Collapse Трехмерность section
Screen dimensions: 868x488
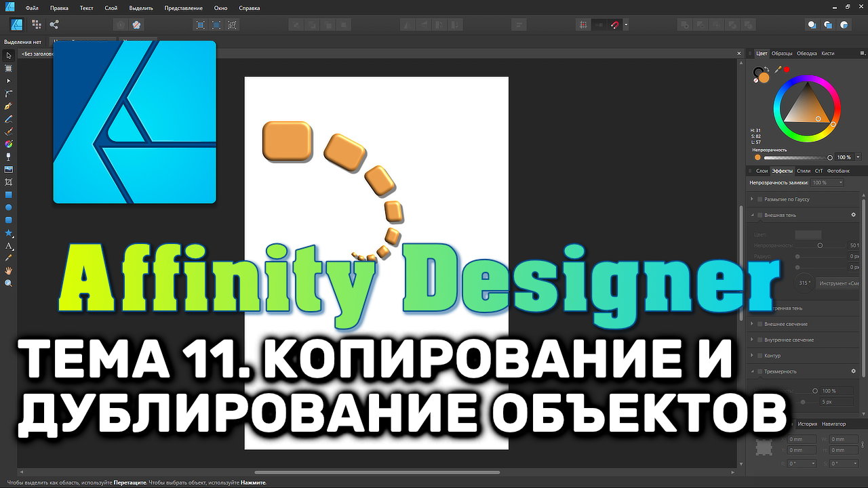752,371
